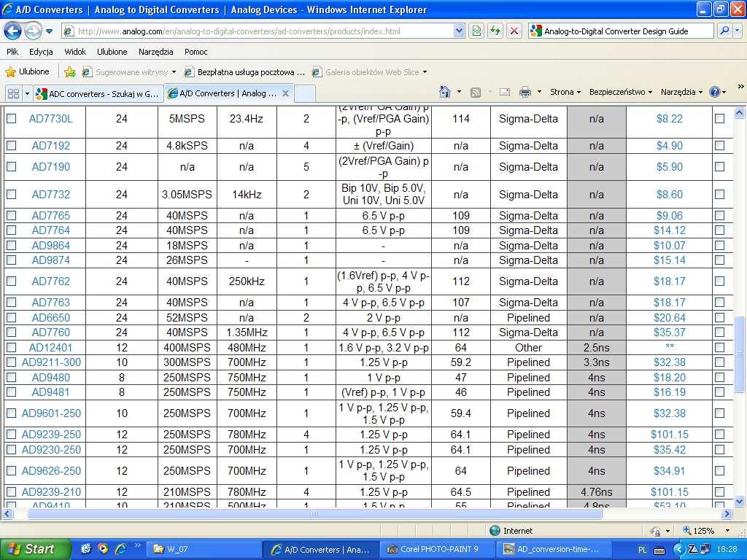The height and width of the screenshot is (560, 747).
Task: Click the horizontal scrollbar thumb
Action: (x=314, y=514)
